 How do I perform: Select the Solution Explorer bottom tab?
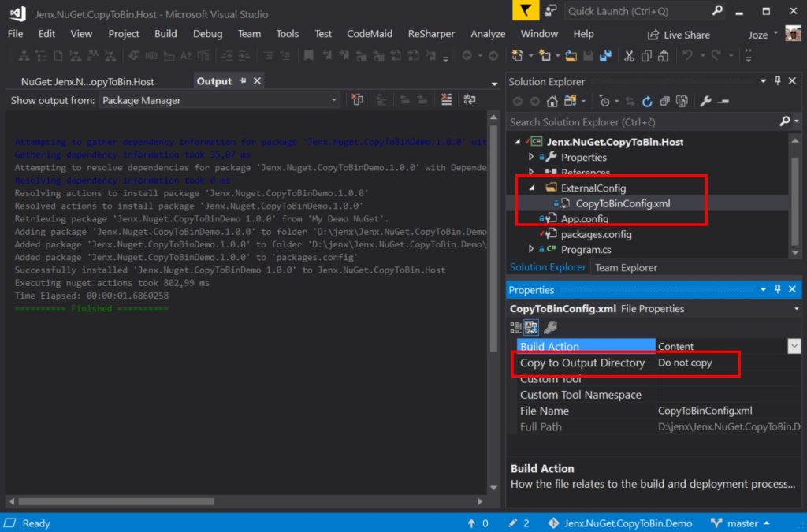coord(548,267)
